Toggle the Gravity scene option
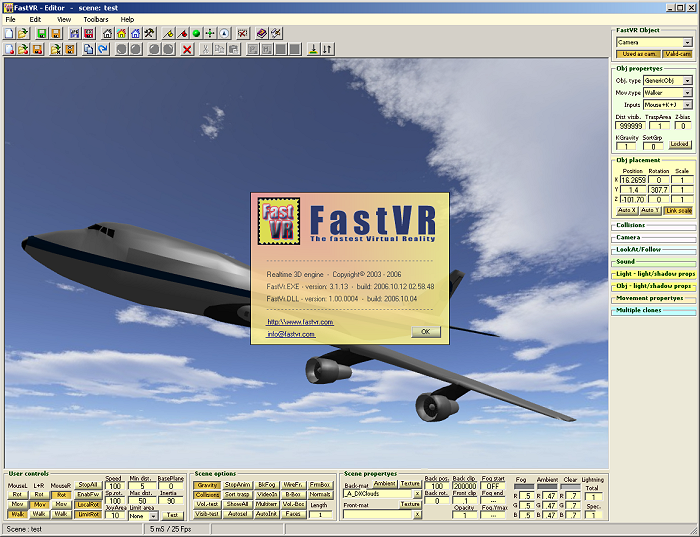Viewport: 700px width, 537px height. 207,485
